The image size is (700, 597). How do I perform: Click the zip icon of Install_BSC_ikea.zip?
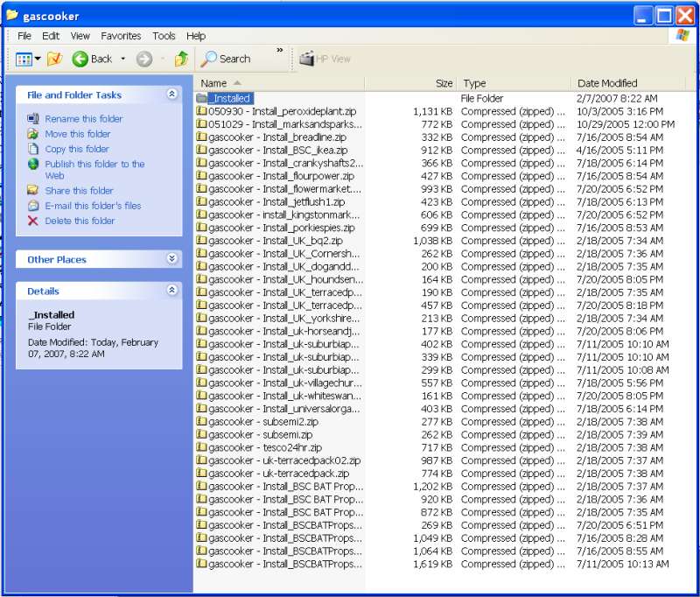[201, 150]
